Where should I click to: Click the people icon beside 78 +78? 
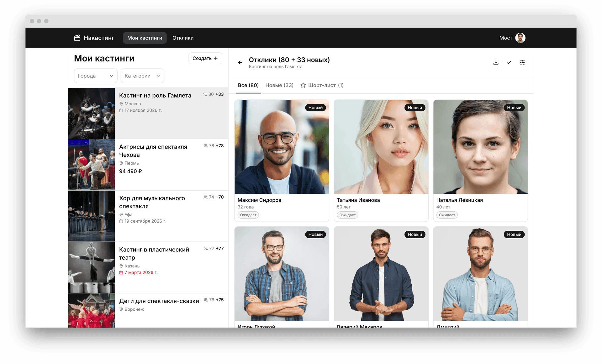tap(206, 146)
